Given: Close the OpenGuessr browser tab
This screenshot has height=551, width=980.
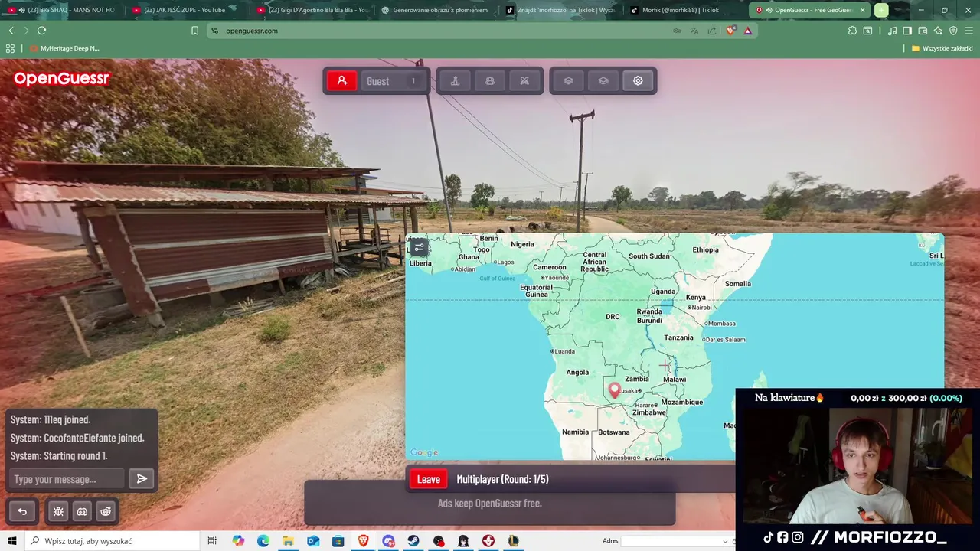Looking at the screenshot, I should coord(863,10).
